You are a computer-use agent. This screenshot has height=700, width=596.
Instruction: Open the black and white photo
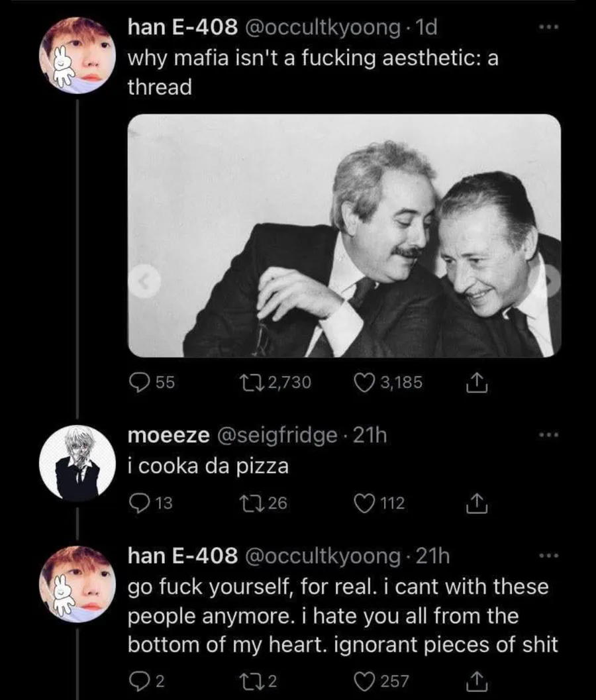pyautogui.click(x=344, y=235)
